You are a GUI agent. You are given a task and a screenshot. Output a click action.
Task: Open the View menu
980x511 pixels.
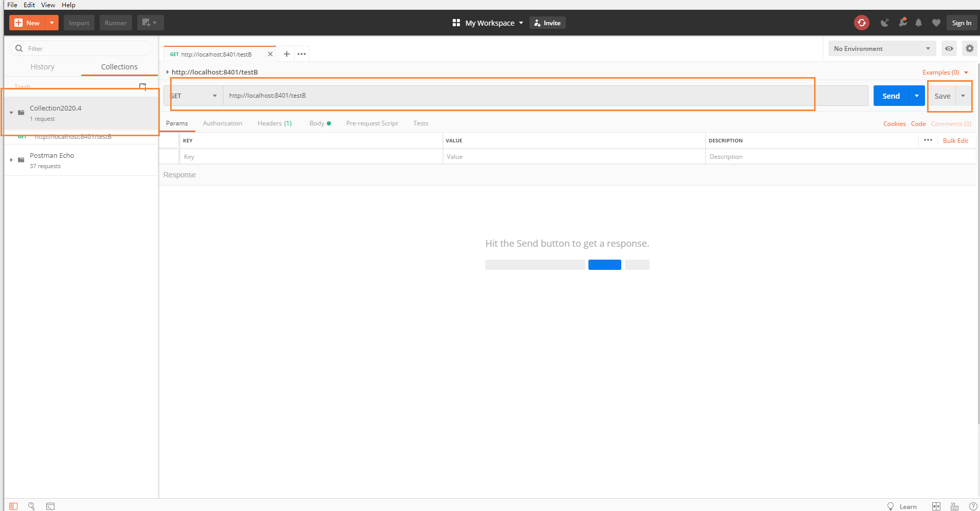(48, 5)
